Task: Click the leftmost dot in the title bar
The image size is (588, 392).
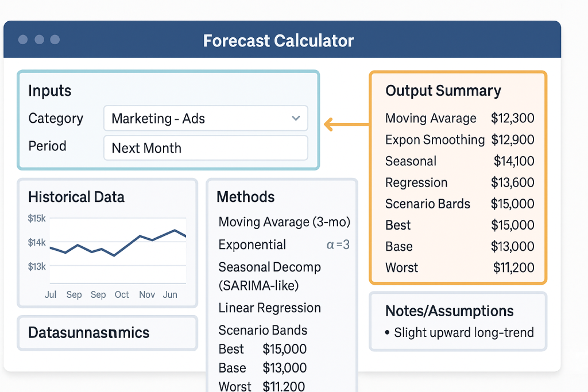Action: [x=23, y=40]
